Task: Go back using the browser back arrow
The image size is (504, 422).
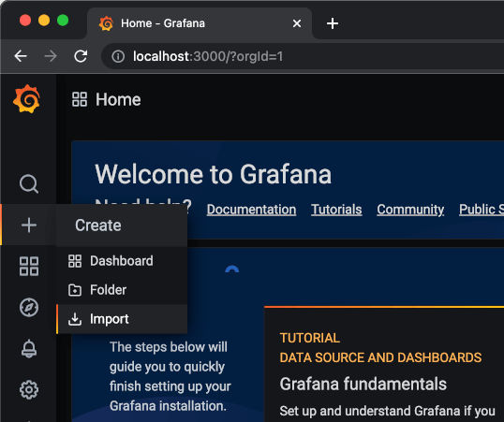Action: [21, 56]
